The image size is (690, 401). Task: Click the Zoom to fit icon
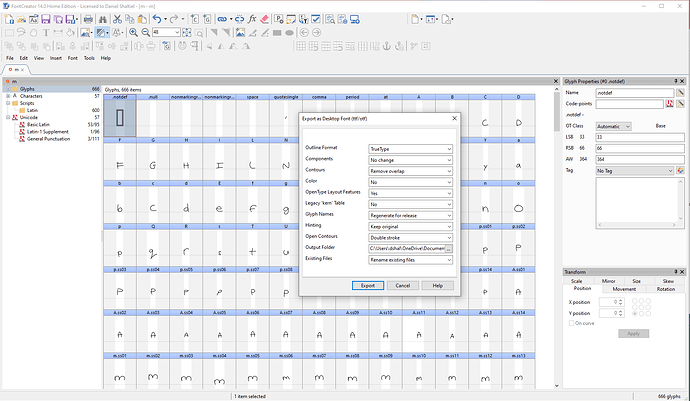tap(187, 33)
